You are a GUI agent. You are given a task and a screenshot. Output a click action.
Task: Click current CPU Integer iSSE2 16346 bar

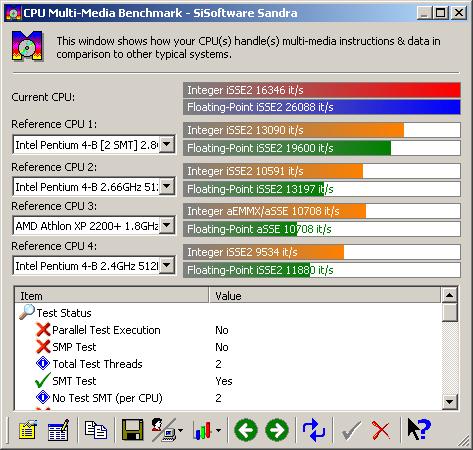click(322, 90)
